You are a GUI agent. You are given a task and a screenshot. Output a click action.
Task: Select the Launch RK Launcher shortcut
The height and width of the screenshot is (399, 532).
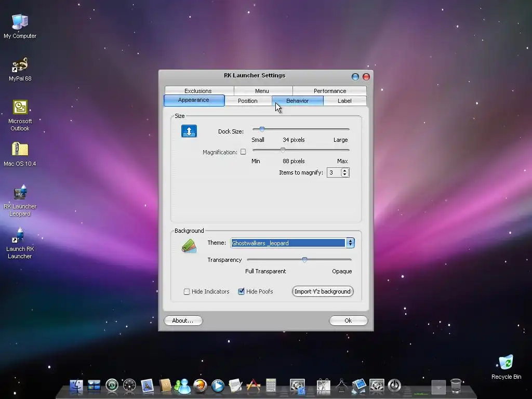click(x=20, y=243)
